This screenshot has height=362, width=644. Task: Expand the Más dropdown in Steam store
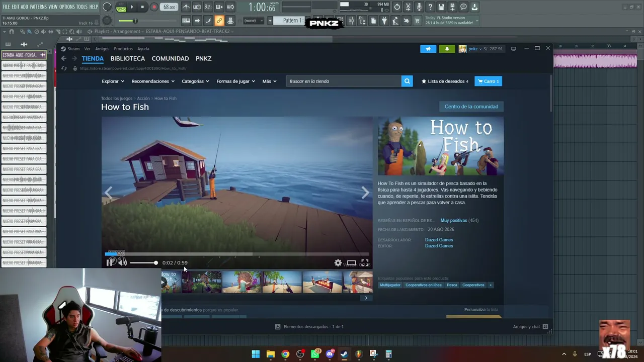tap(269, 81)
